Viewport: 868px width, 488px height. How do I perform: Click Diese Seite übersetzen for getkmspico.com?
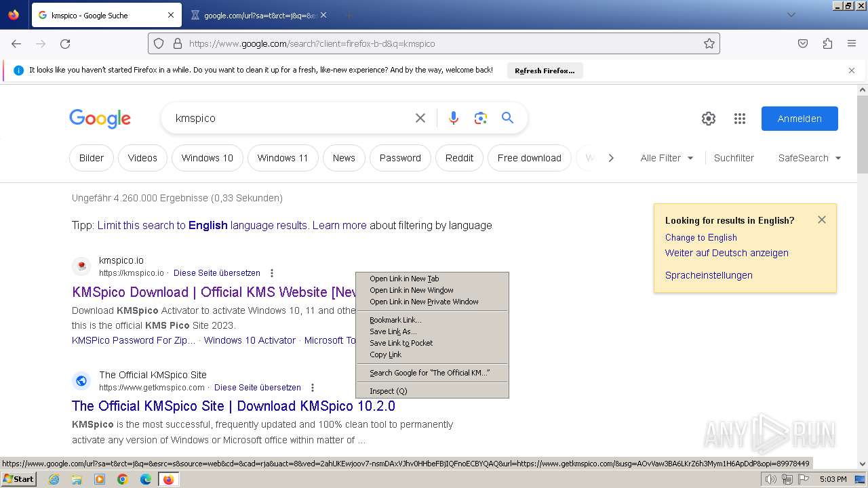click(258, 388)
